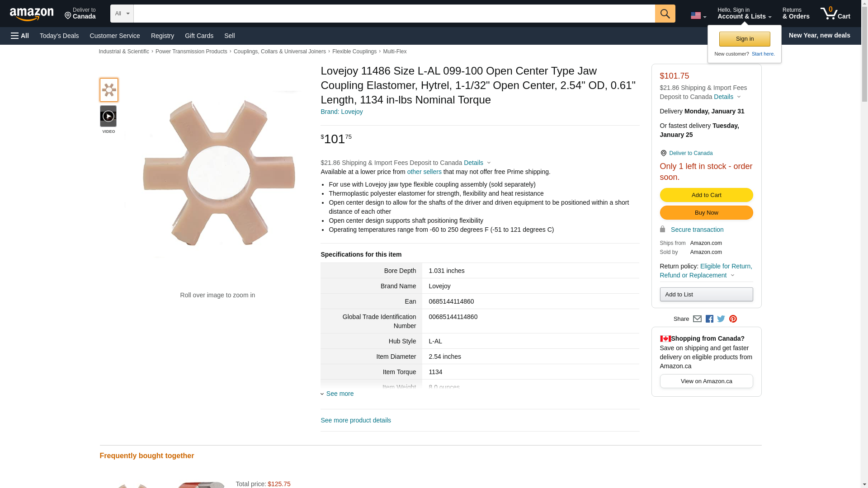Open Today's Deals nav item
The height and width of the screenshot is (488, 868).
coord(59,36)
